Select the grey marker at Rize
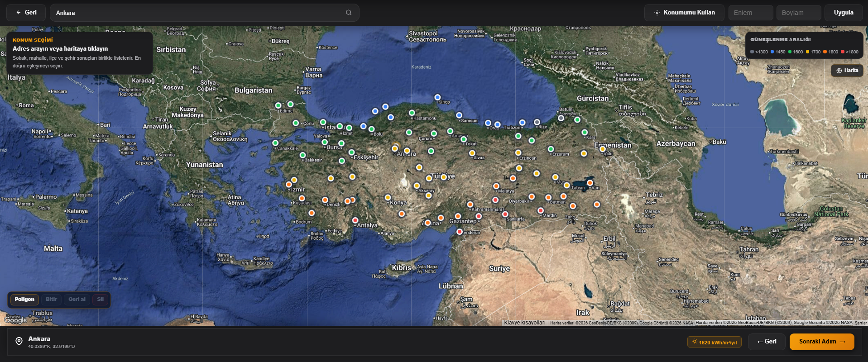868x362 pixels. [x=537, y=122]
